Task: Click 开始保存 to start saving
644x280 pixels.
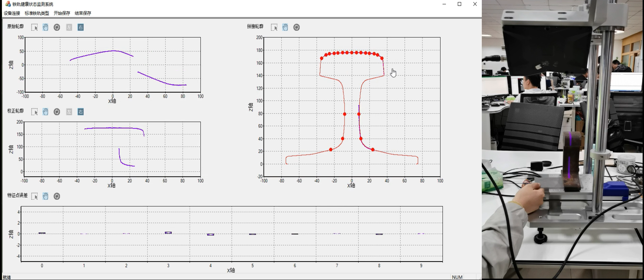Action: pyautogui.click(x=62, y=13)
